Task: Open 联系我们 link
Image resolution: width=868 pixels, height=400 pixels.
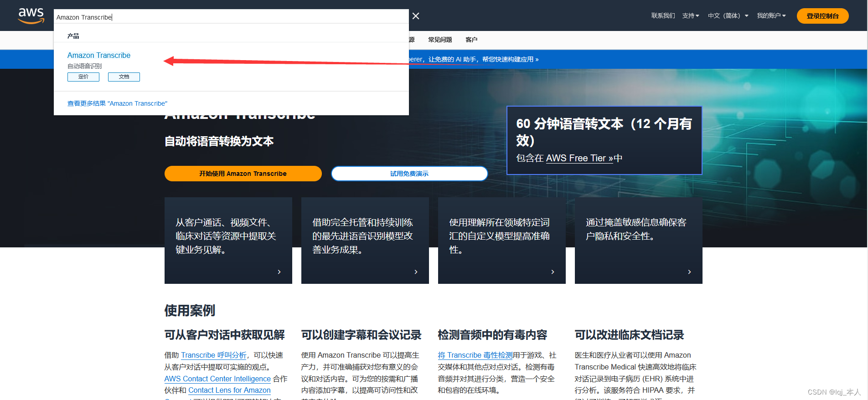Action: [x=663, y=15]
